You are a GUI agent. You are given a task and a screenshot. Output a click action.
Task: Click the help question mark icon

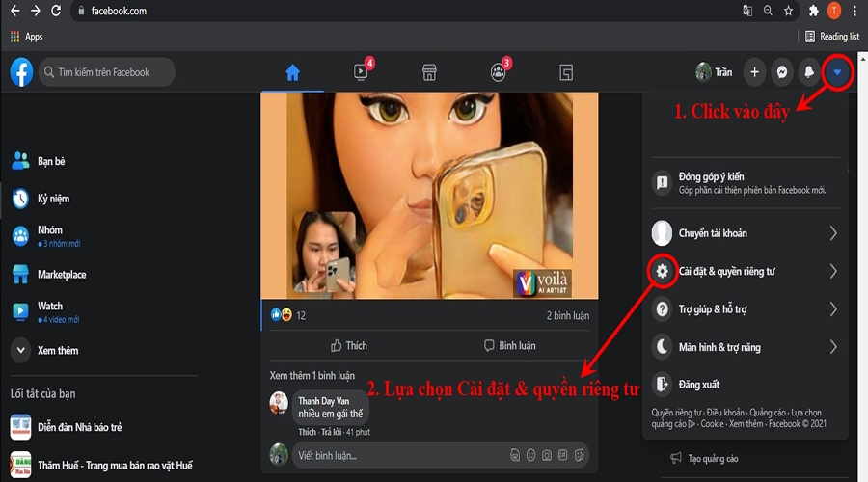pos(662,308)
